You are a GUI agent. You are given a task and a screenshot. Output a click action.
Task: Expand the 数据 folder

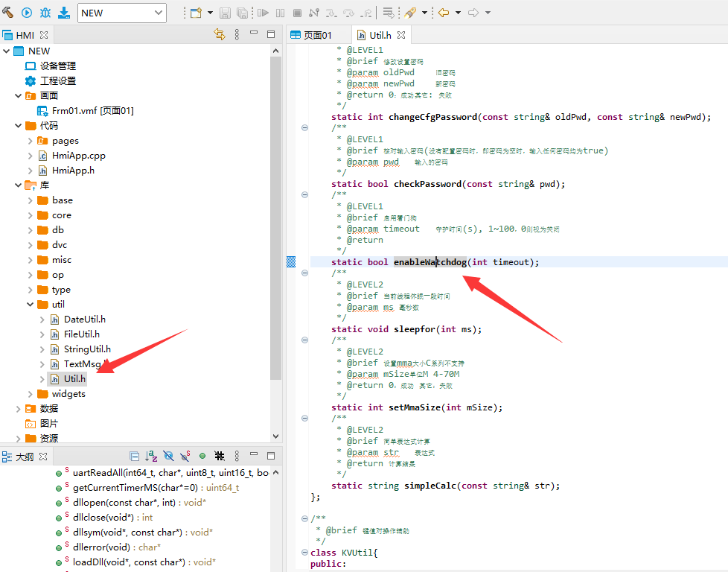[x=18, y=409]
